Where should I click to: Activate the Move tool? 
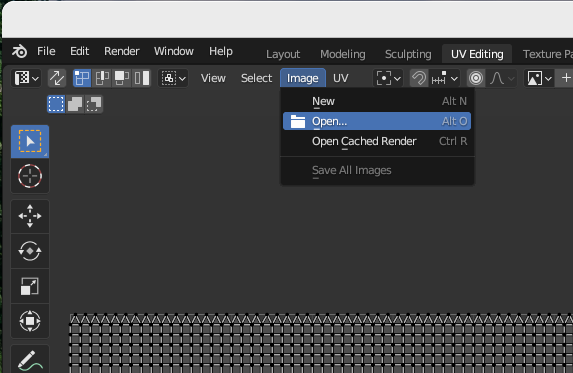click(x=30, y=216)
